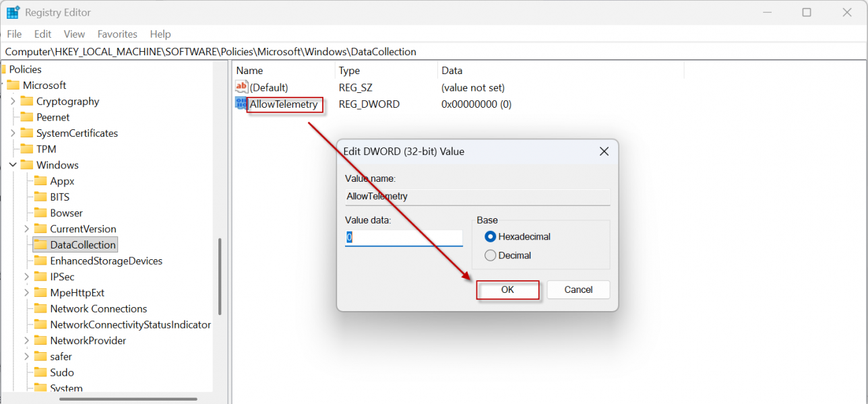Open the Edit menu
The height and width of the screenshot is (404, 868).
(x=42, y=34)
